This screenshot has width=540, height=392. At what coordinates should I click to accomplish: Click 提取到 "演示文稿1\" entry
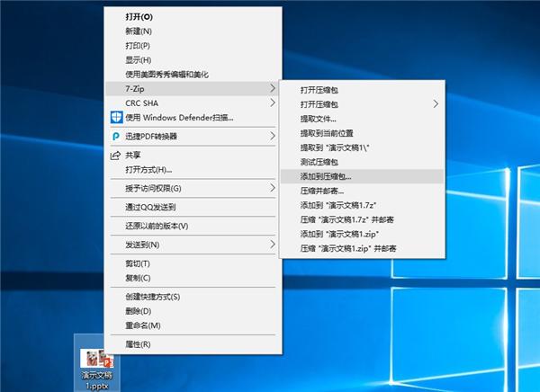(x=362, y=147)
